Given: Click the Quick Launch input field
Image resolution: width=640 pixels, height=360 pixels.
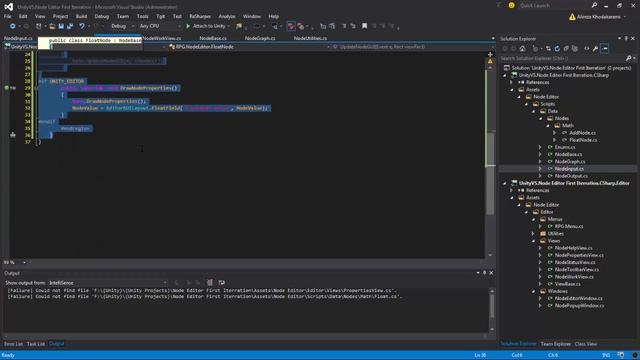Looking at the screenshot, I should click(554, 5).
